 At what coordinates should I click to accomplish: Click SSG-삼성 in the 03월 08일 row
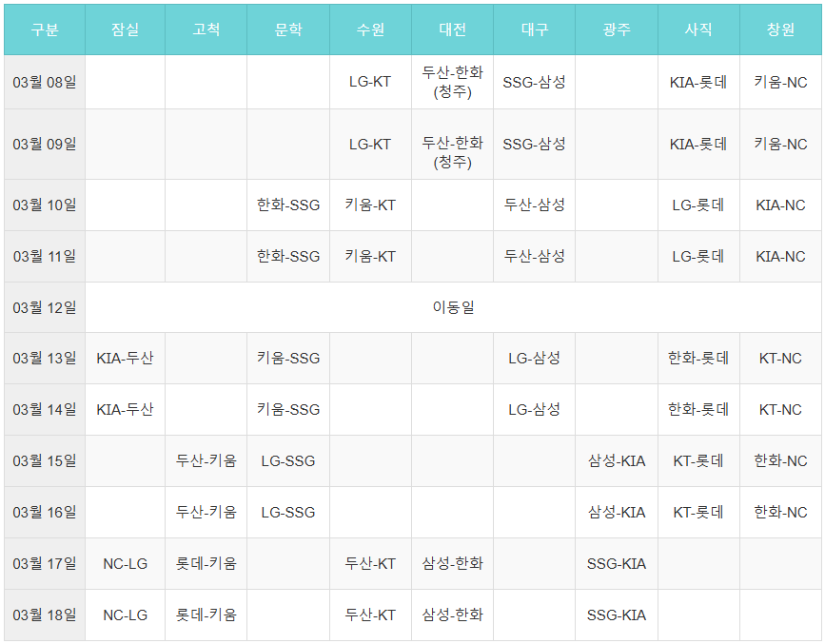(534, 82)
